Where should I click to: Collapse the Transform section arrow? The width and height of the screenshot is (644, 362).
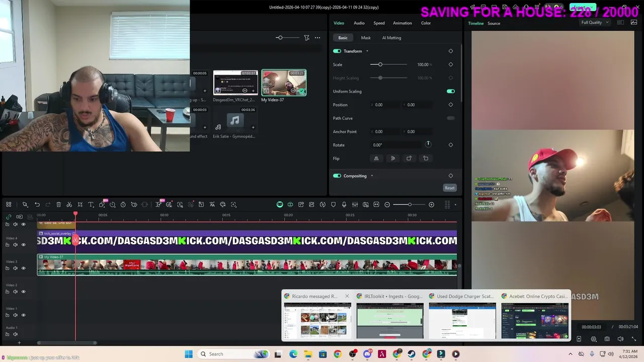pos(367,51)
